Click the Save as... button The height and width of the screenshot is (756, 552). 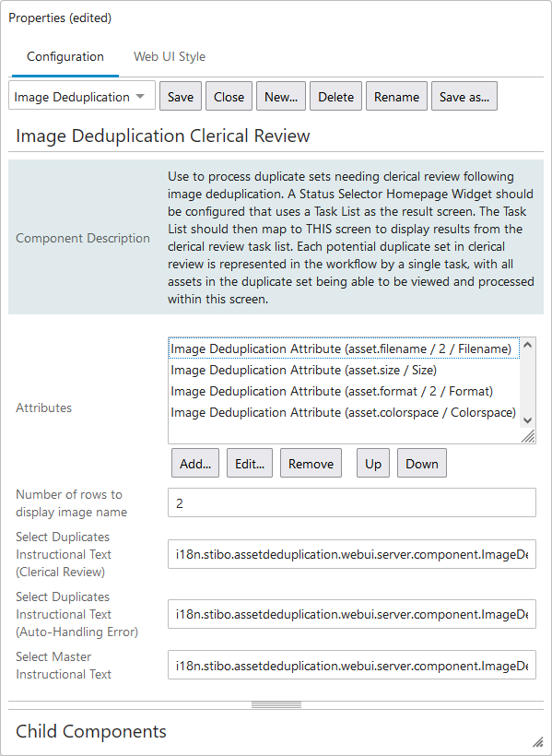click(x=464, y=97)
